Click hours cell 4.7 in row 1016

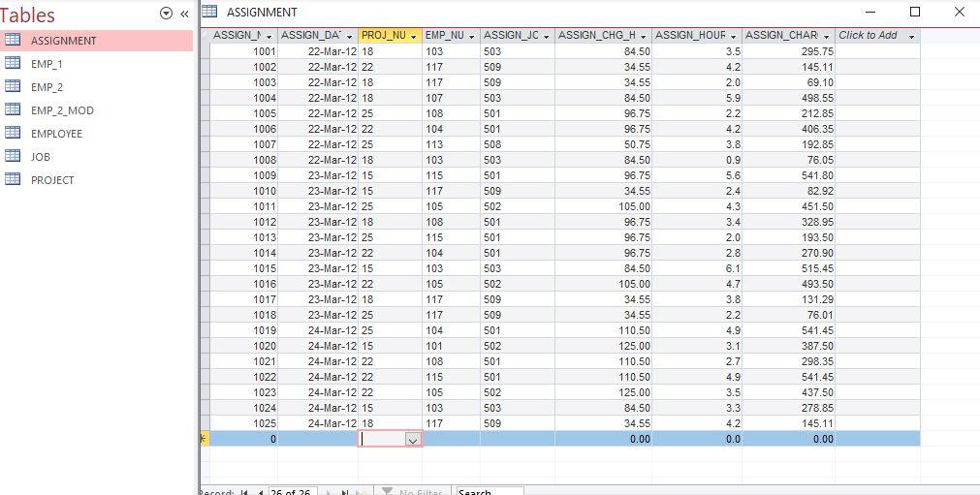698,284
